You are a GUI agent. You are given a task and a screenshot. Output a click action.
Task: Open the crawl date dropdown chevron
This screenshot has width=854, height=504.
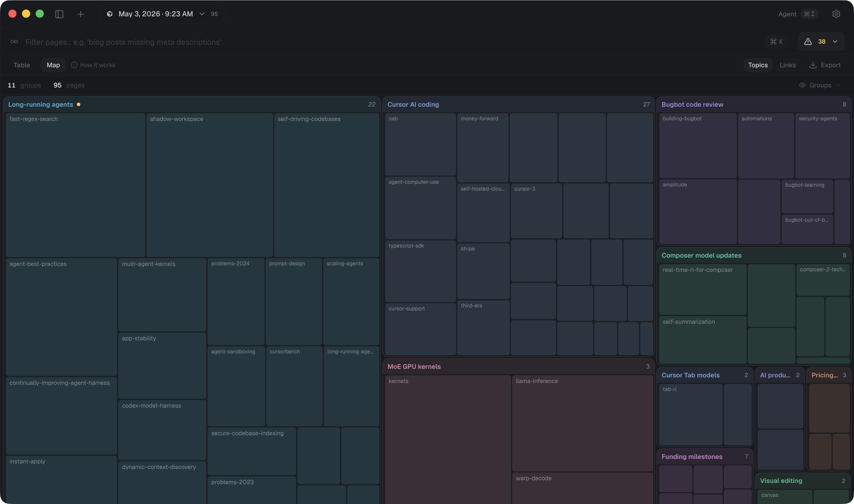tap(202, 14)
